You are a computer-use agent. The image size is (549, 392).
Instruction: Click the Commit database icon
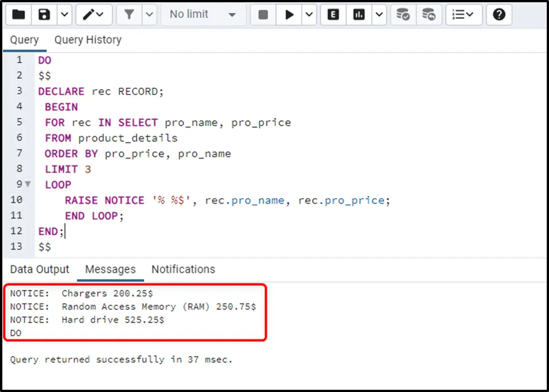pos(403,15)
